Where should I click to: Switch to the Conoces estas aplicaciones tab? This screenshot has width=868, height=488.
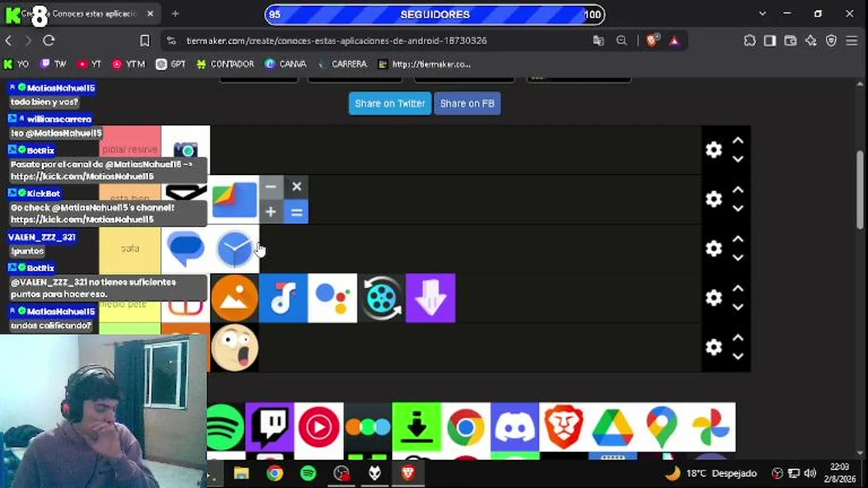81,14
